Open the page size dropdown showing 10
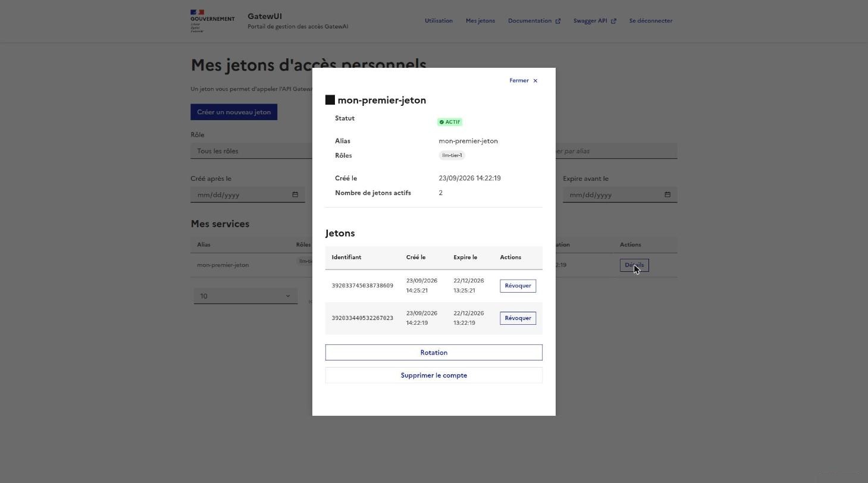 pos(245,296)
